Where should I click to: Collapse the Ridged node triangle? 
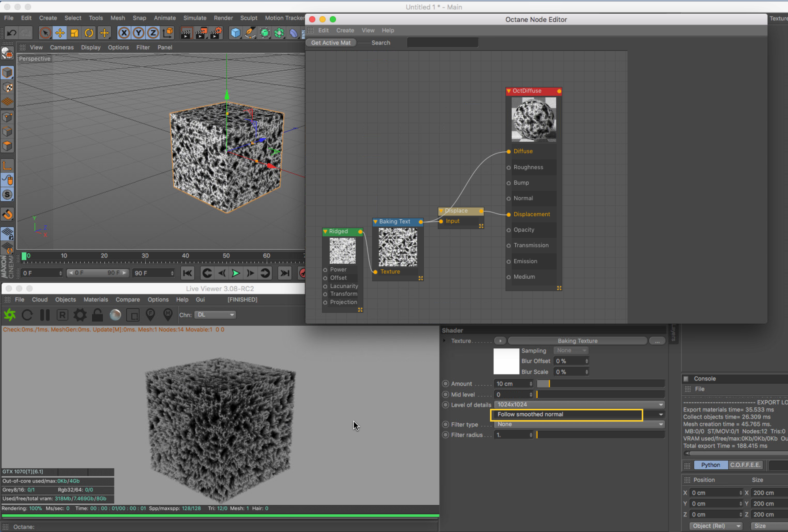325,232
